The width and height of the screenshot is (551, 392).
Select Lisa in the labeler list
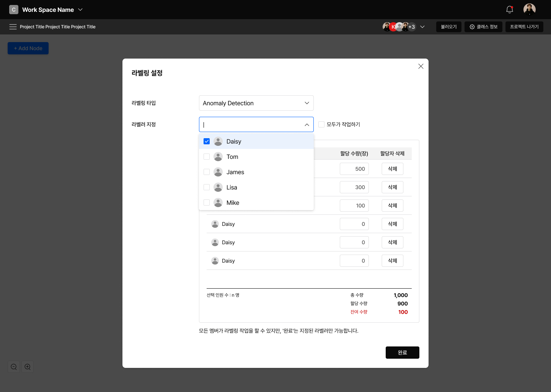(x=256, y=187)
